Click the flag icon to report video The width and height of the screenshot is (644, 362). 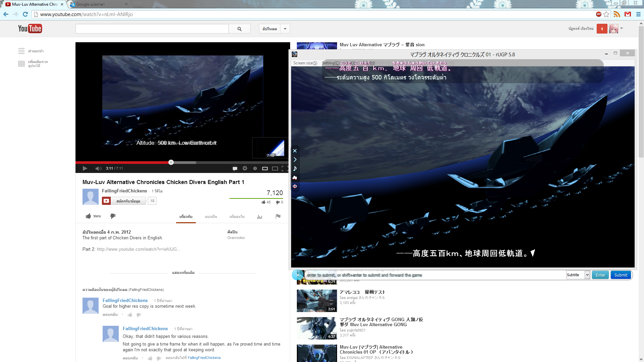click(278, 217)
